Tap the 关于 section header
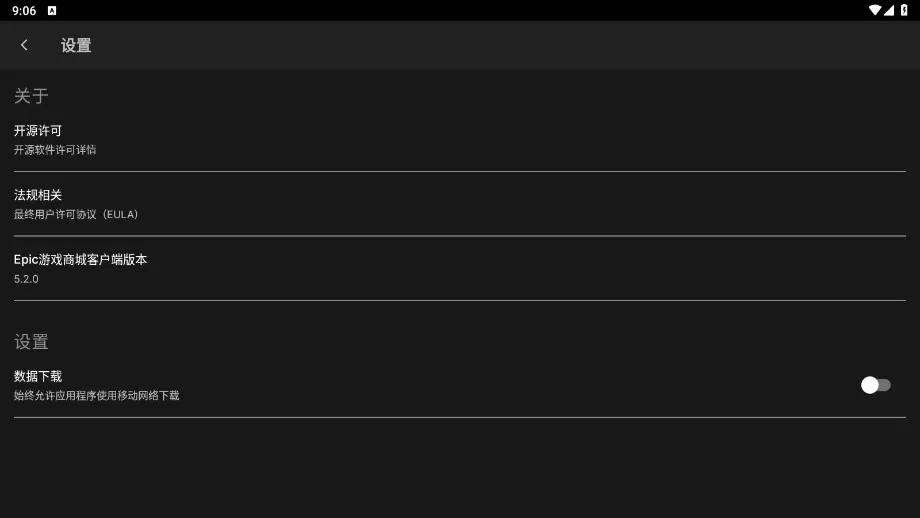920x518 pixels. [x=31, y=96]
